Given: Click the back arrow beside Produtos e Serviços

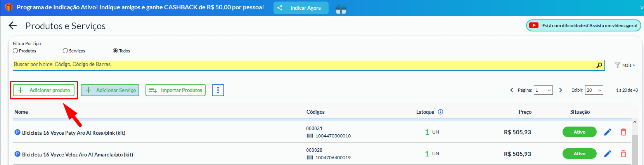Looking at the screenshot, I should pos(13,26).
